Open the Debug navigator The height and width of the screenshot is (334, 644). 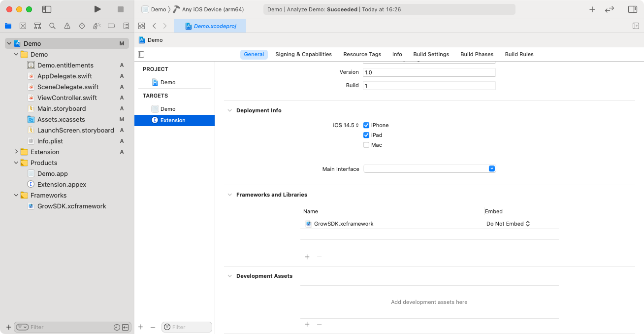[x=97, y=26]
